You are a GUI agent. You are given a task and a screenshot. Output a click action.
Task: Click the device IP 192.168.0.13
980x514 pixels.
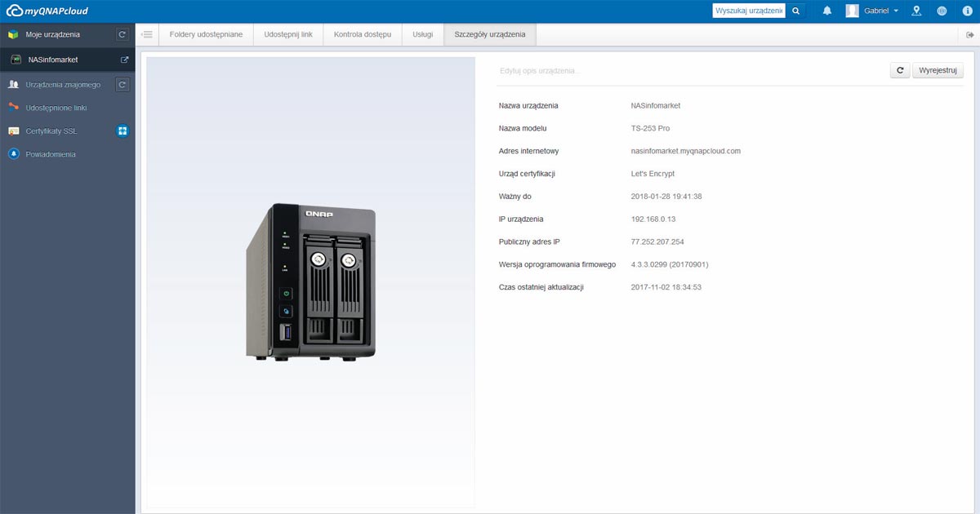(x=653, y=219)
